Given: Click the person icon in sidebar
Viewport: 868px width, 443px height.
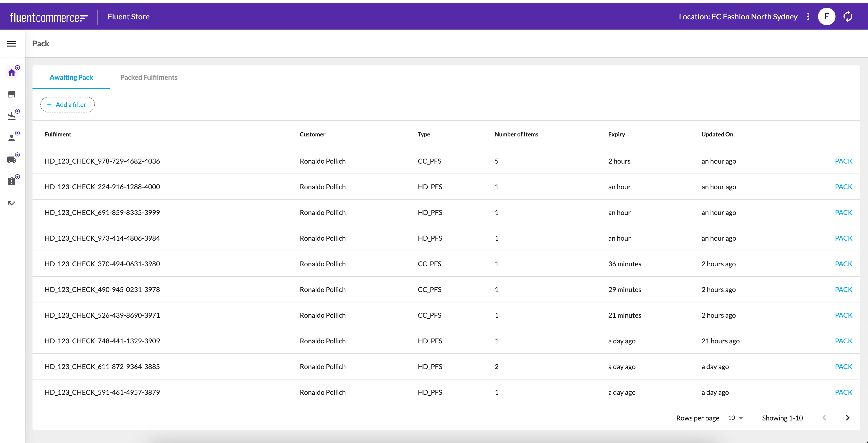Looking at the screenshot, I should [11, 138].
